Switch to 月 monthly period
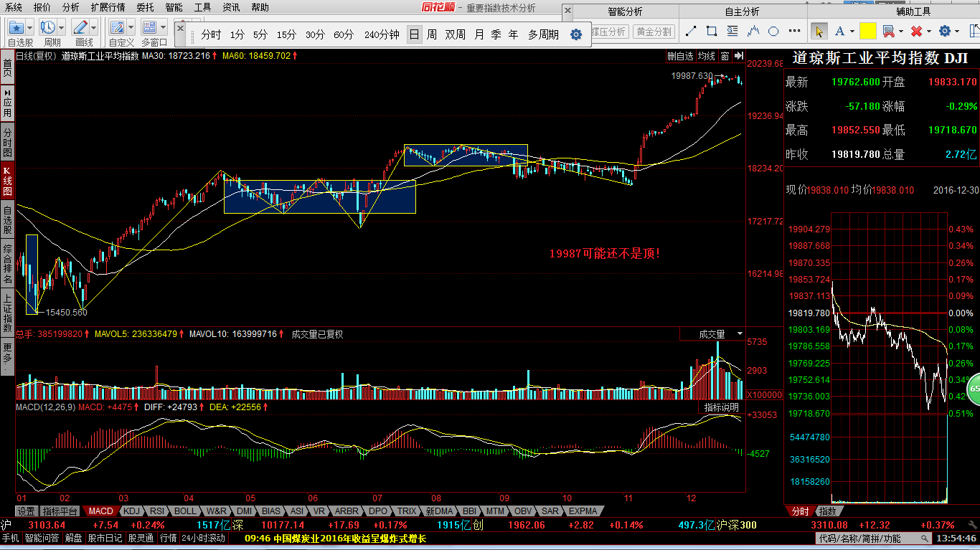Image resolution: width=980 pixels, height=550 pixels. pyautogui.click(x=479, y=34)
